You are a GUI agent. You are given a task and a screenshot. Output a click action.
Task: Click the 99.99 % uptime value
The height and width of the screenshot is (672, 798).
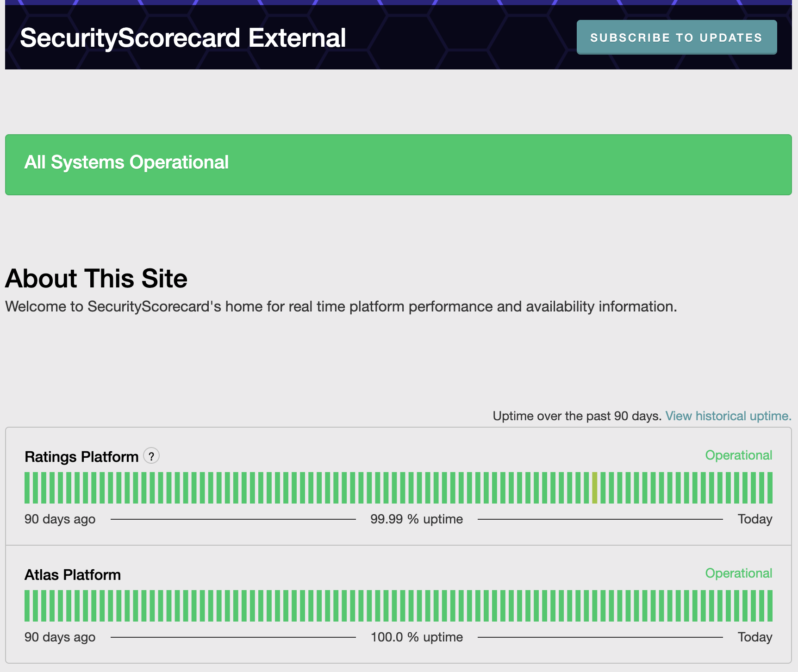(417, 519)
